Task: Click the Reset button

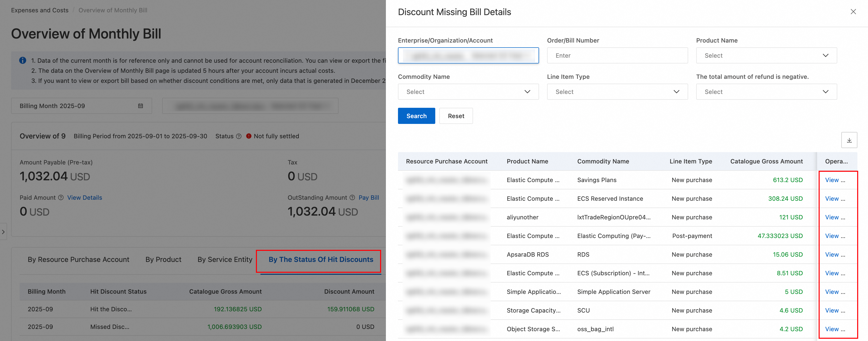Action: [456, 116]
